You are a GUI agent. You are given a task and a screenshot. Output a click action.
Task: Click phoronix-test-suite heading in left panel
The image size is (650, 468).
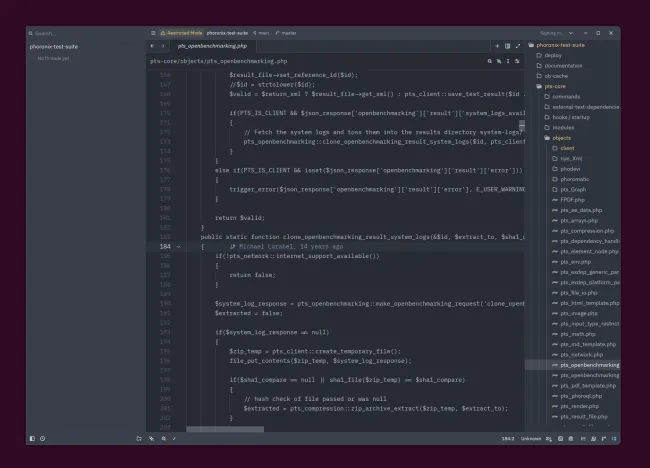click(54, 47)
